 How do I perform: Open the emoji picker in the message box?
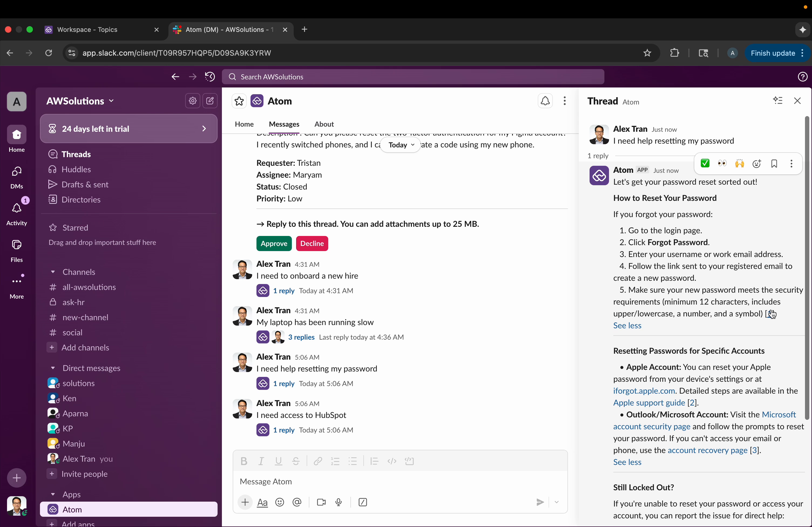[x=279, y=502]
